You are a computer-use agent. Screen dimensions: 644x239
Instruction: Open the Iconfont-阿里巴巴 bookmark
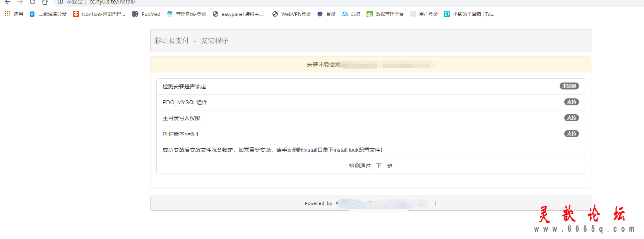99,14
